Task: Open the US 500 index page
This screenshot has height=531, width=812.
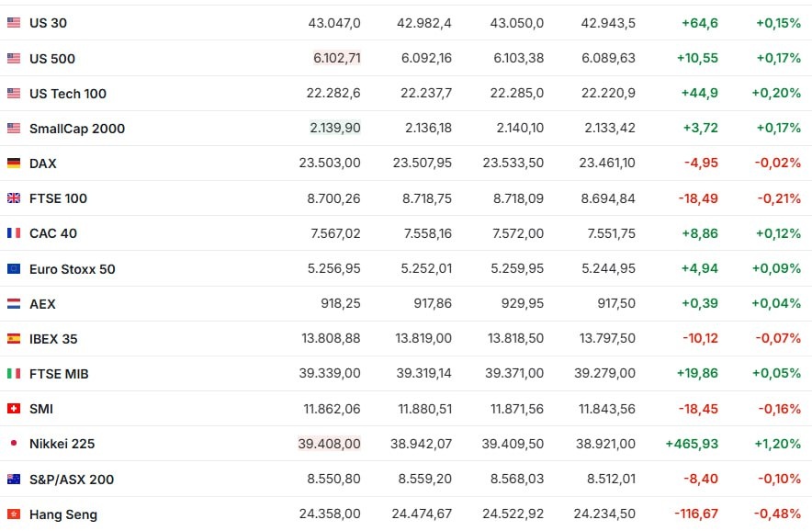Action: click(51, 59)
